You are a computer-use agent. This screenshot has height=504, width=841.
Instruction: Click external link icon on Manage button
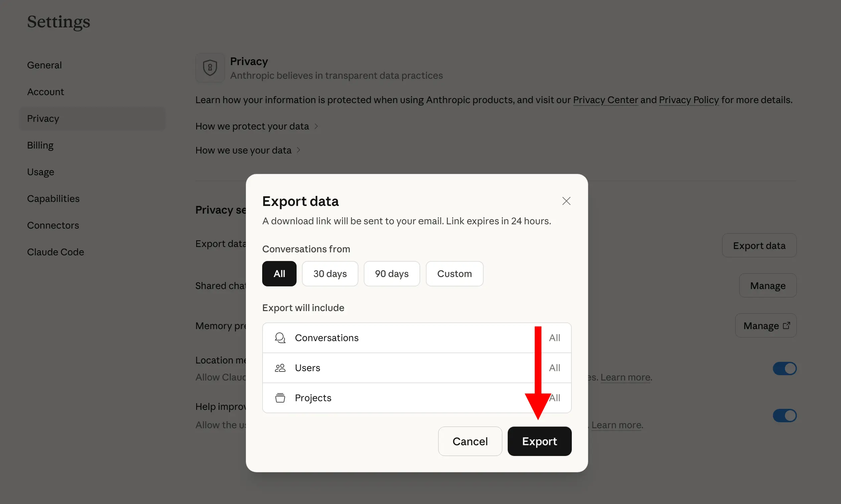[786, 325]
